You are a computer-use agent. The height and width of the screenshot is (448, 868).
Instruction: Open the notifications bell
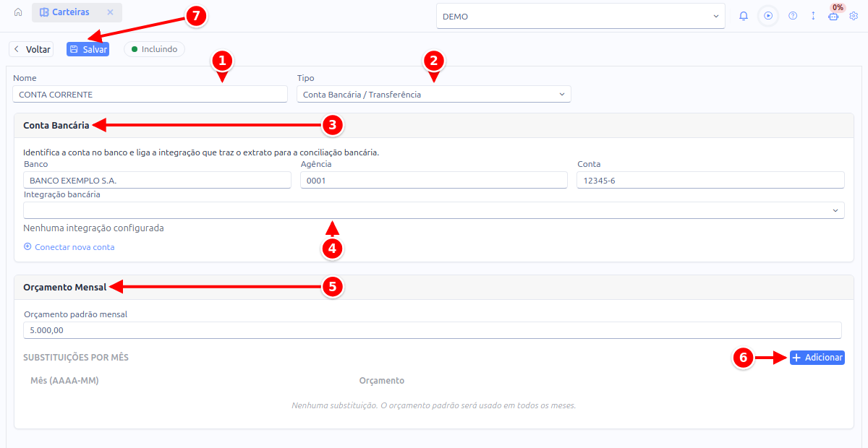coord(744,16)
